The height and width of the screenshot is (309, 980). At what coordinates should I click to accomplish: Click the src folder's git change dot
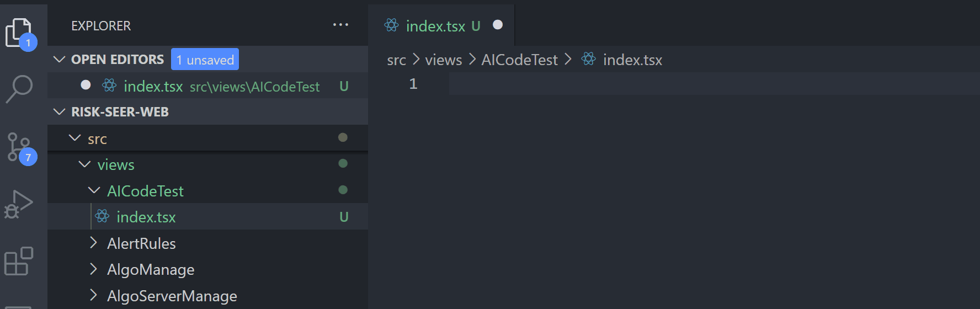[343, 137]
